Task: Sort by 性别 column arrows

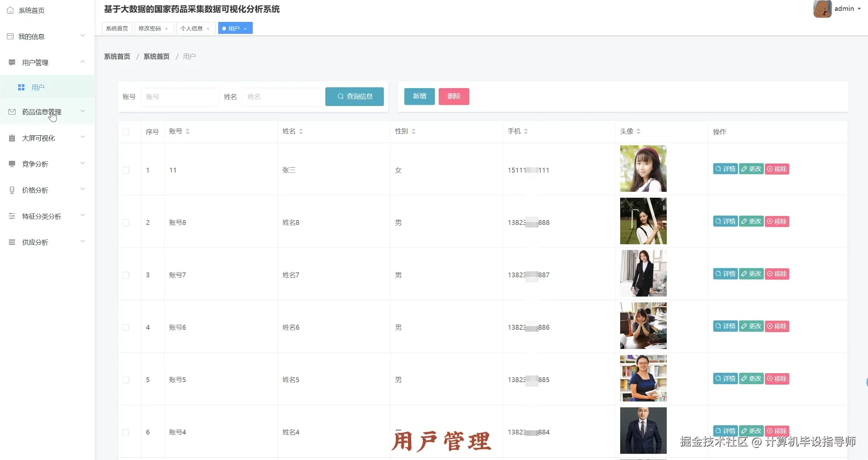Action: (413, 132)
